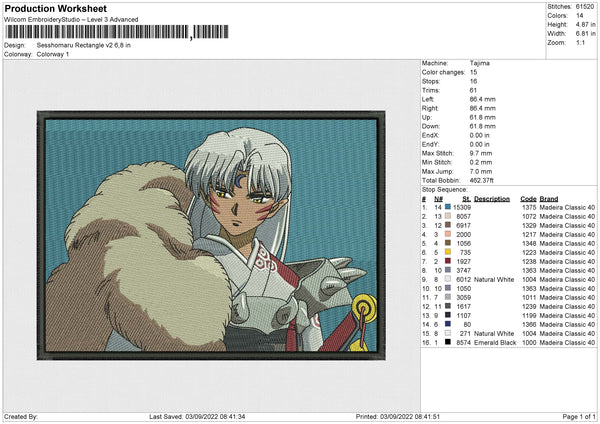Screen dimensions: 600x424
Task: Click the Code column header
Action: pyautogui.click(x=528, y=199)
